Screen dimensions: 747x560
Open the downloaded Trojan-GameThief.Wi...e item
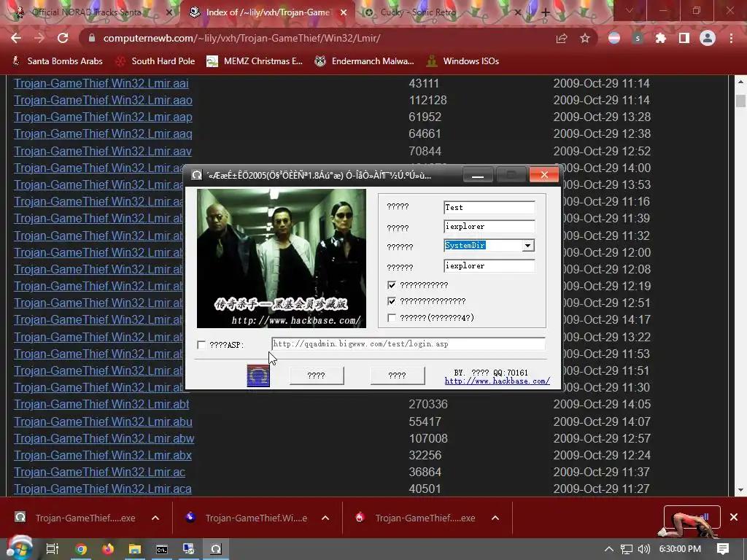[247, 518]
